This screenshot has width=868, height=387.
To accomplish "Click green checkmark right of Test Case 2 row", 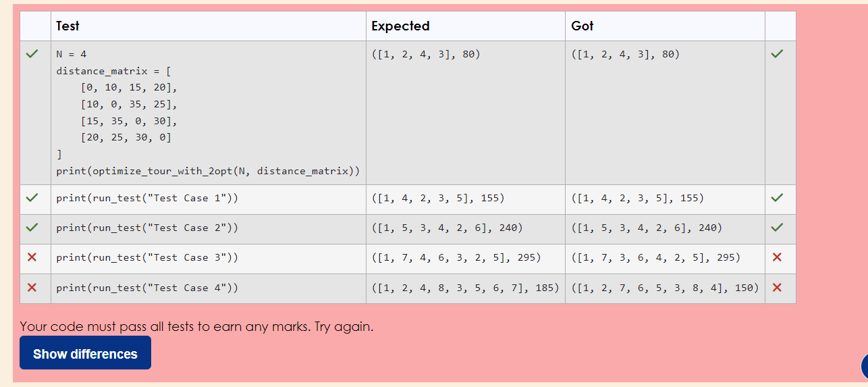I will 777,228.
